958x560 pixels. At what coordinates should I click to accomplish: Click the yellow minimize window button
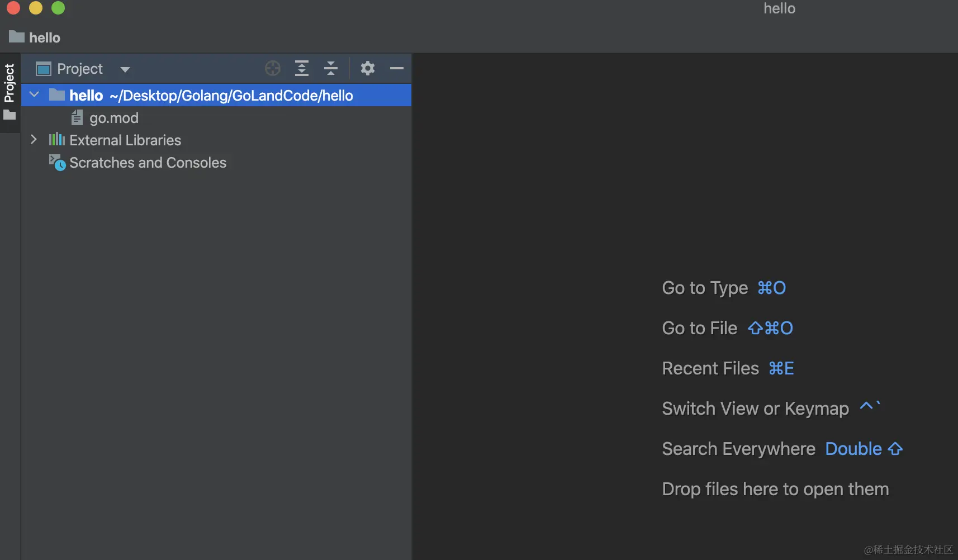click(36, 8)
